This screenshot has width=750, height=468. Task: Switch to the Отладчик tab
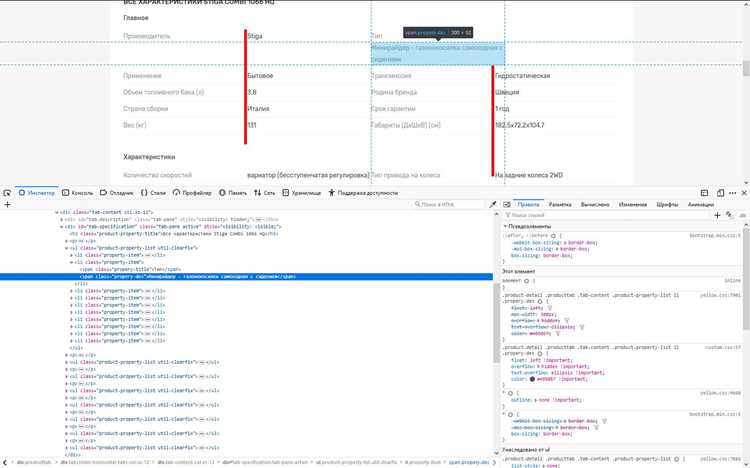pos(117,193)
